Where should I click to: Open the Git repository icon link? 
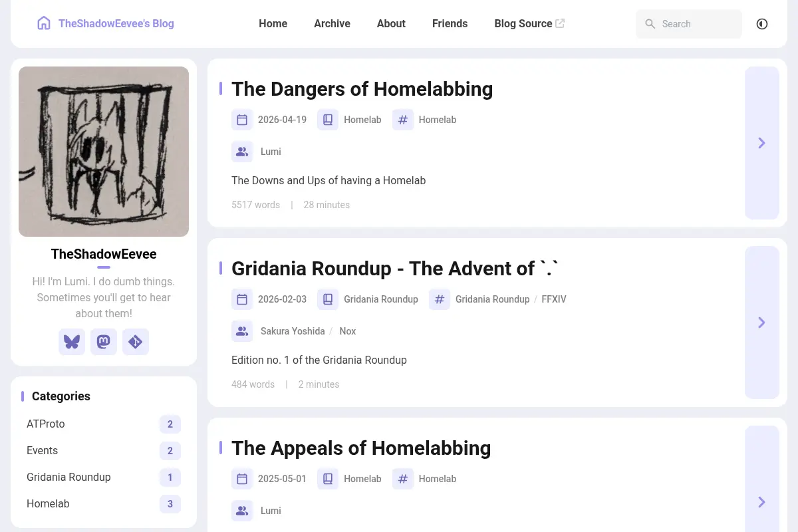(x=136, y=342)
